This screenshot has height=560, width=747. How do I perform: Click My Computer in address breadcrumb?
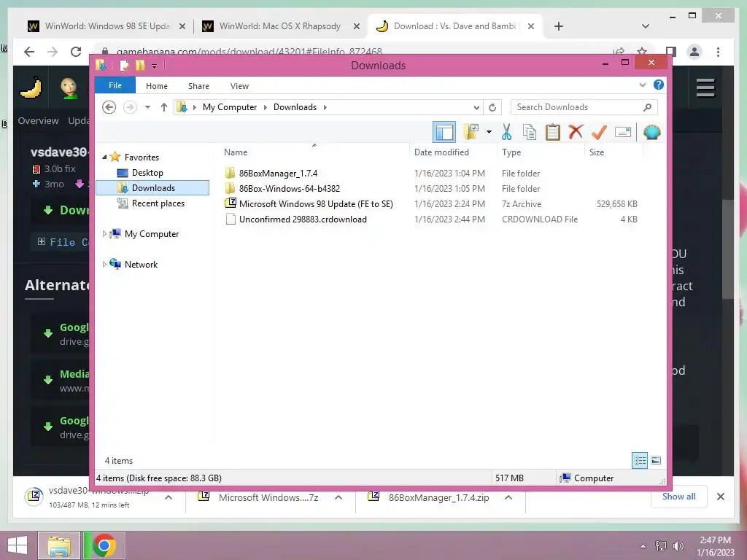tap(230, 107)
